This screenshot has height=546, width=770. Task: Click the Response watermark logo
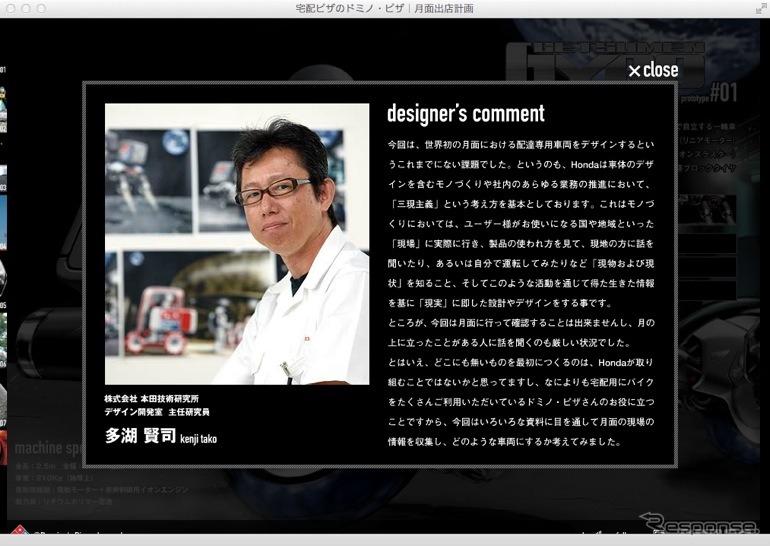(x=697, y=525)
